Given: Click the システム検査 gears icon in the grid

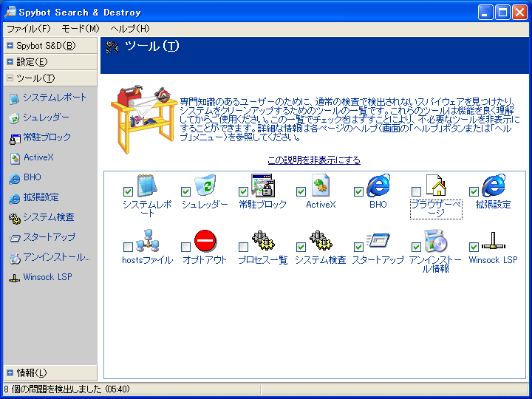Looking at the screenshot, I should tap(321, 241).
